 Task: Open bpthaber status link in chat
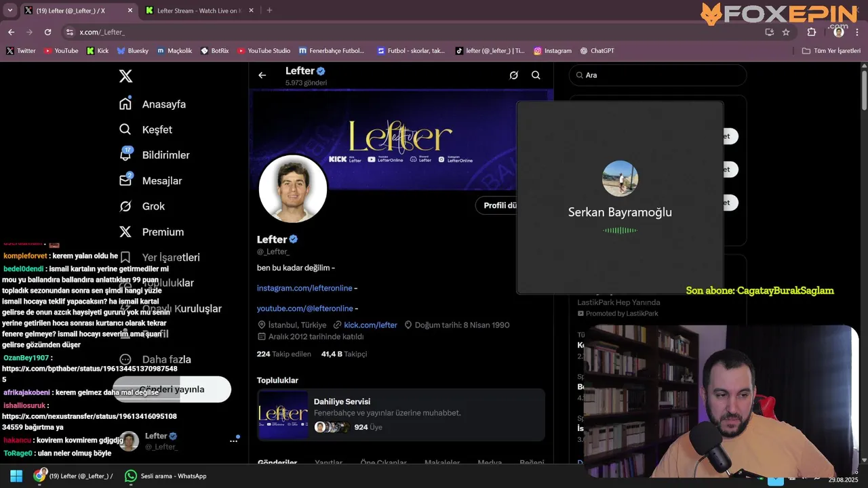(x=90, y=374)
